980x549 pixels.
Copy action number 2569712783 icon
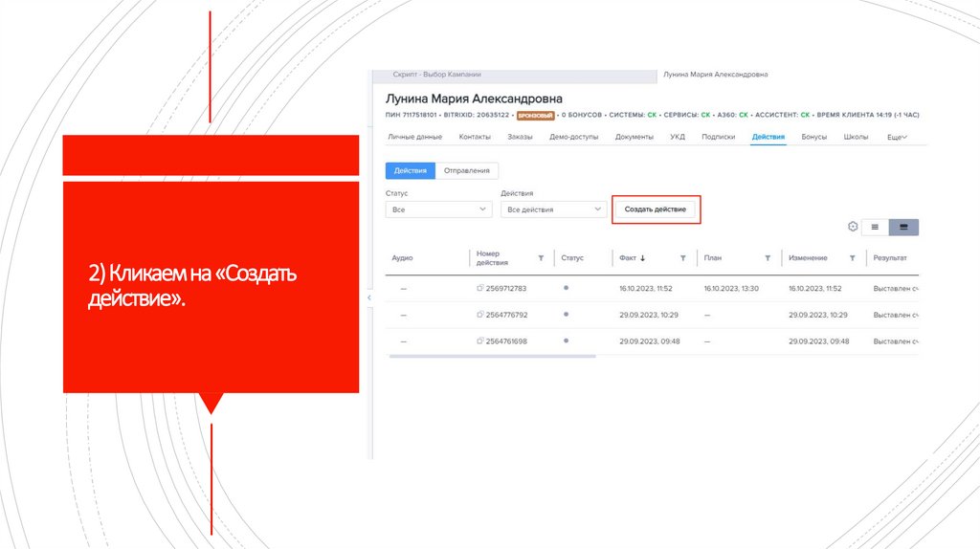[x=480, y=288]
